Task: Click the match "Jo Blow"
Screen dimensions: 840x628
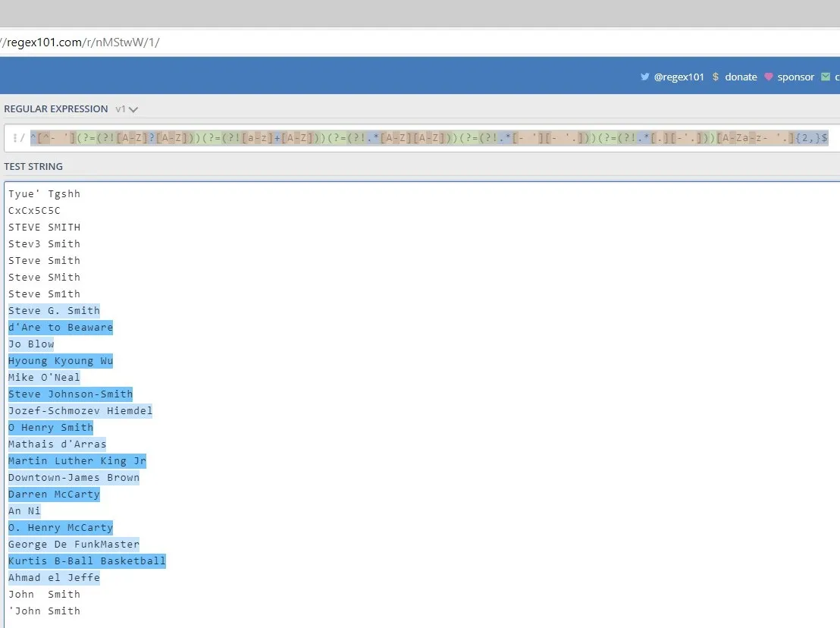Action: (x=31, y=344)
